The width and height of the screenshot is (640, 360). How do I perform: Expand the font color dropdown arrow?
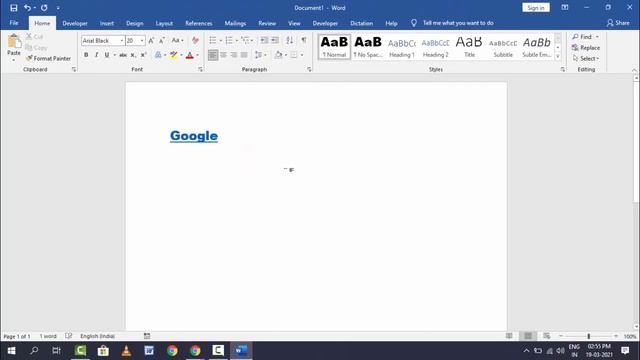click(x=198, y=55)
